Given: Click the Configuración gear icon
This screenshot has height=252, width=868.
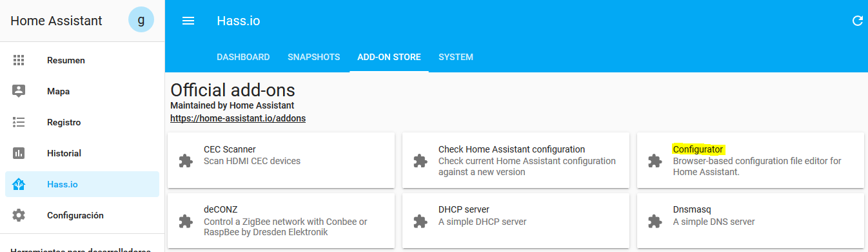Looking at the screenshot, I should point(19,215).
